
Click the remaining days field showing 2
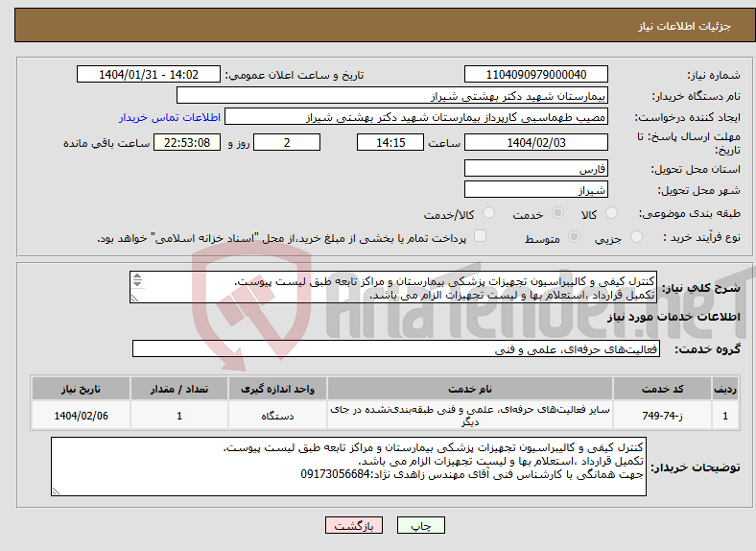pos(287,142)
